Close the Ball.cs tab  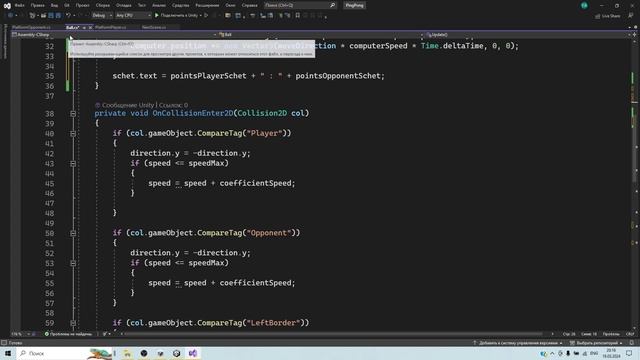point(90,27)
